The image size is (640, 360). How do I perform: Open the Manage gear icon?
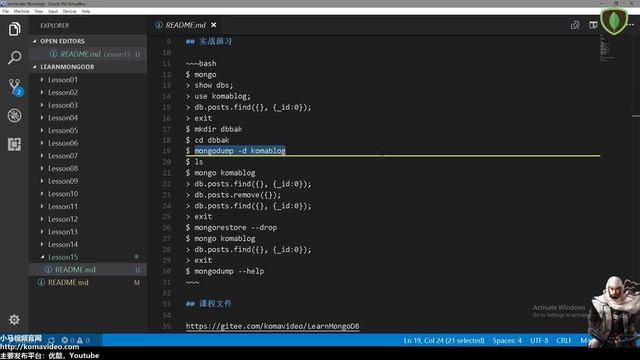pos(14,320)
